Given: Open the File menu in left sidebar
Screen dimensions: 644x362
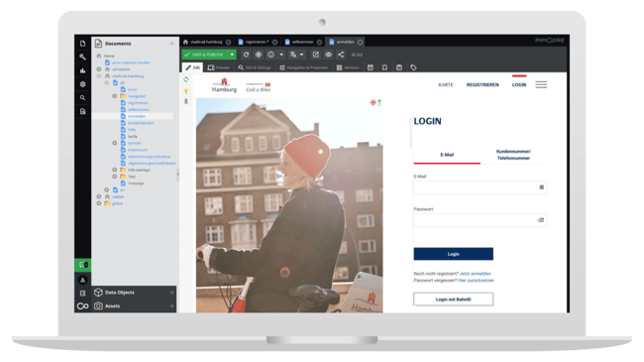Looking at the screenshot, I should [82, 44].
